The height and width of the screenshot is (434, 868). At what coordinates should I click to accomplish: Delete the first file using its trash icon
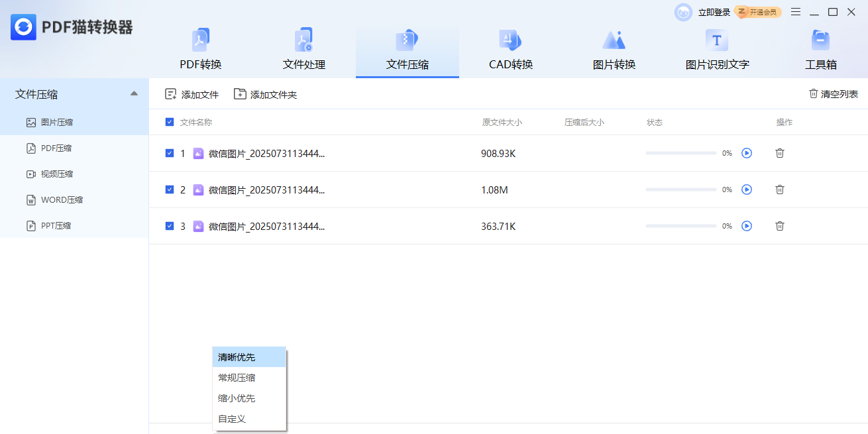[780, 153]
